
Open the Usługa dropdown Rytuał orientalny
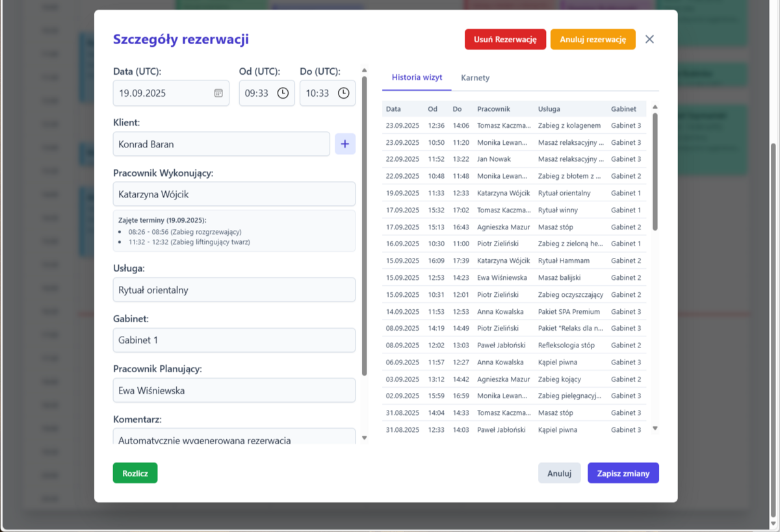pyautogui.click(x=234, y=290)
